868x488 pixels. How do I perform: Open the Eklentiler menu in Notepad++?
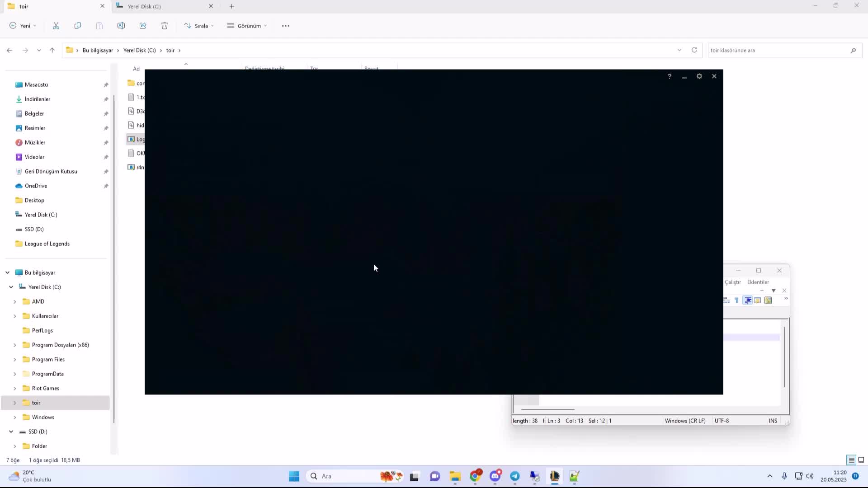(x=757, y=282)
